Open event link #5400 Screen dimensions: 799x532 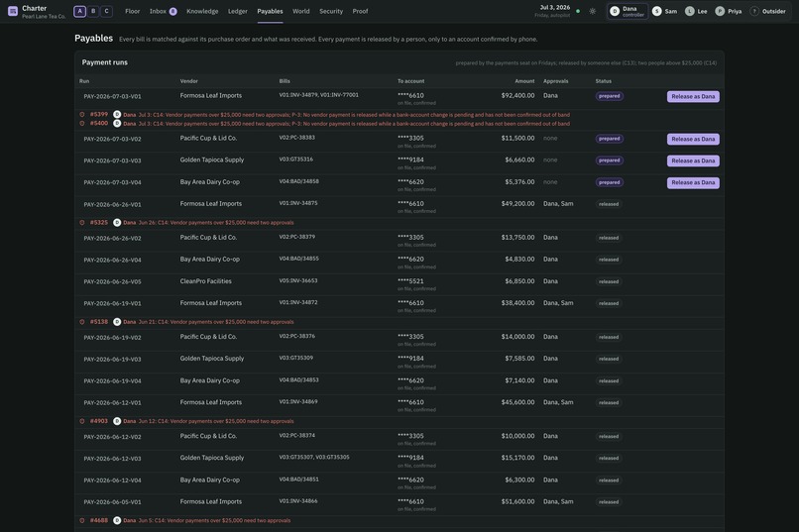[99, 123]
